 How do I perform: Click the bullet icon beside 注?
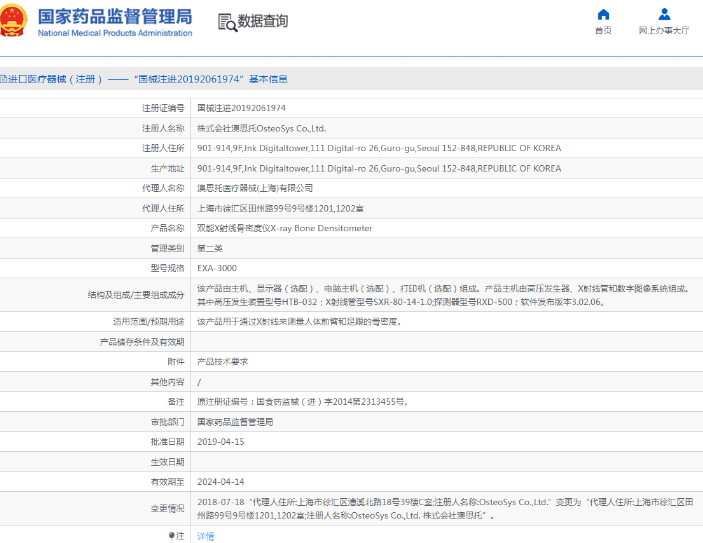tap(171, 535)
